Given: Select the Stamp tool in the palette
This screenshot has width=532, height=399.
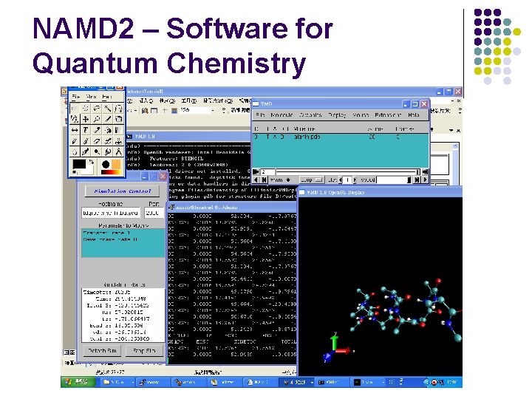Looking at the screenshot, I should [118, 141].
